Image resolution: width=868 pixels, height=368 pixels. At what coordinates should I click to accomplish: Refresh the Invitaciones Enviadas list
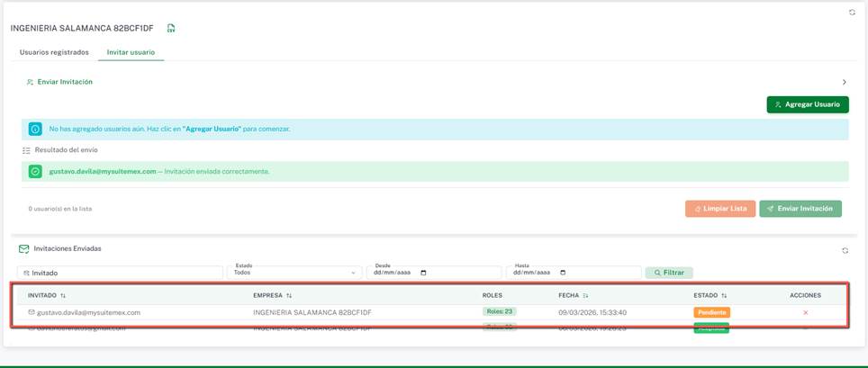(x=845, y=251)
